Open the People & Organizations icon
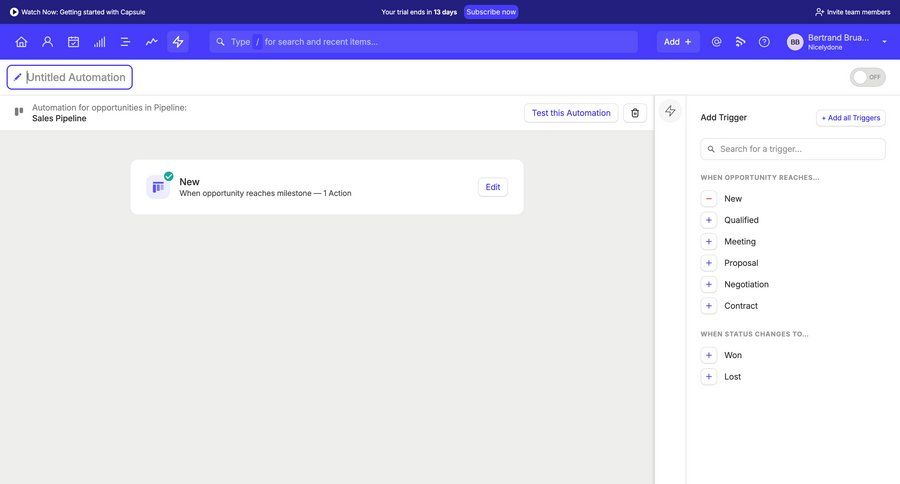Viewport: 900px width, 484px height. [x=47, y=42]
